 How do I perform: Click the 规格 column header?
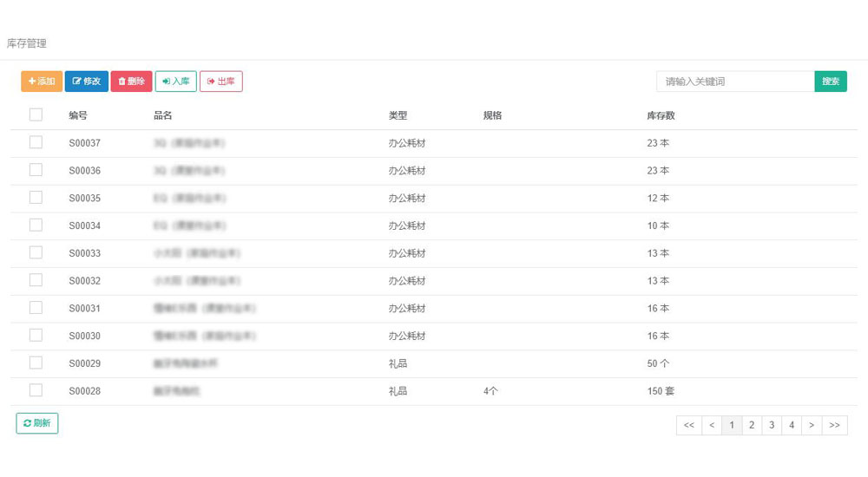pyautogui.click(x=492, y=115)
